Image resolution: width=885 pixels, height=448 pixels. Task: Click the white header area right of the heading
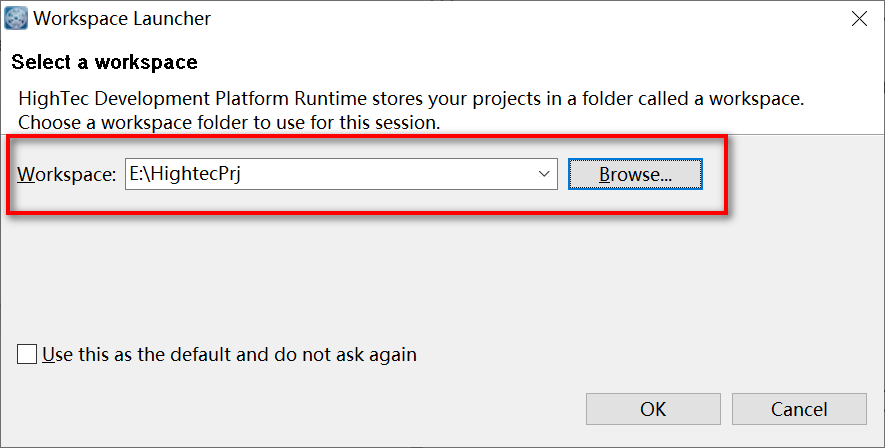click(x=536, y=62)
